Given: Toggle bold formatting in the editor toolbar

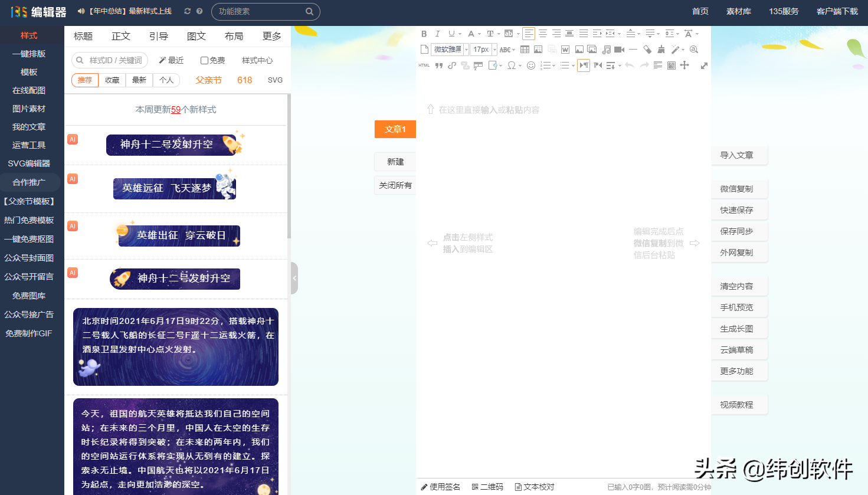Looking at the screenshot, I should click(424, 34).
